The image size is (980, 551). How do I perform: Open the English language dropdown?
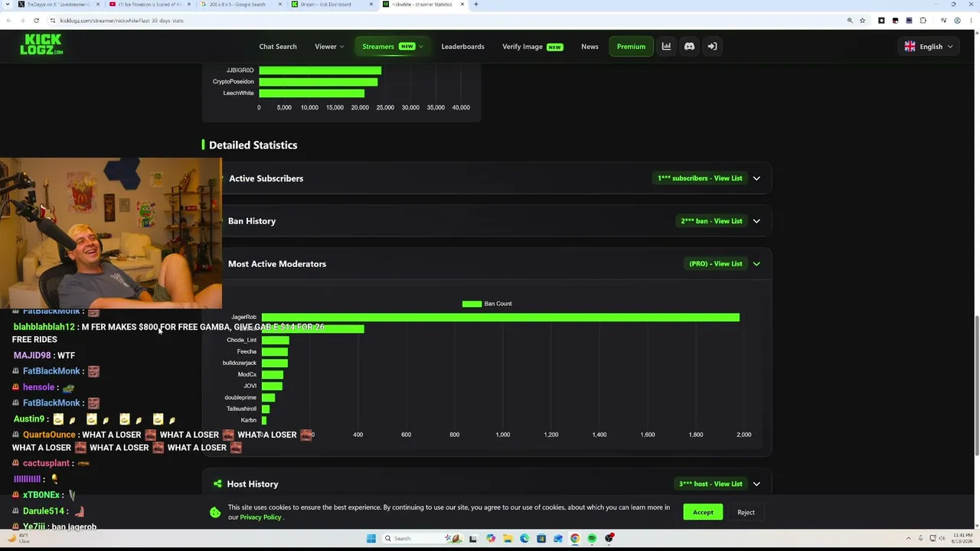[929, 47]
